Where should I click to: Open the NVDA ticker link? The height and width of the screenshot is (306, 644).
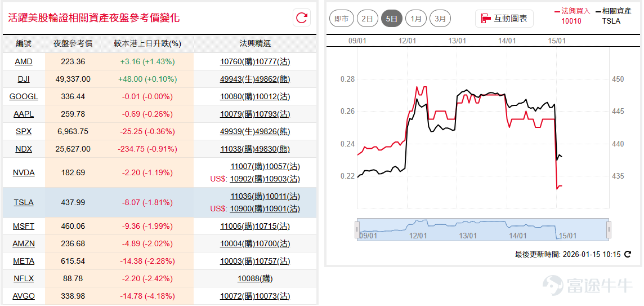pos(24,172)
